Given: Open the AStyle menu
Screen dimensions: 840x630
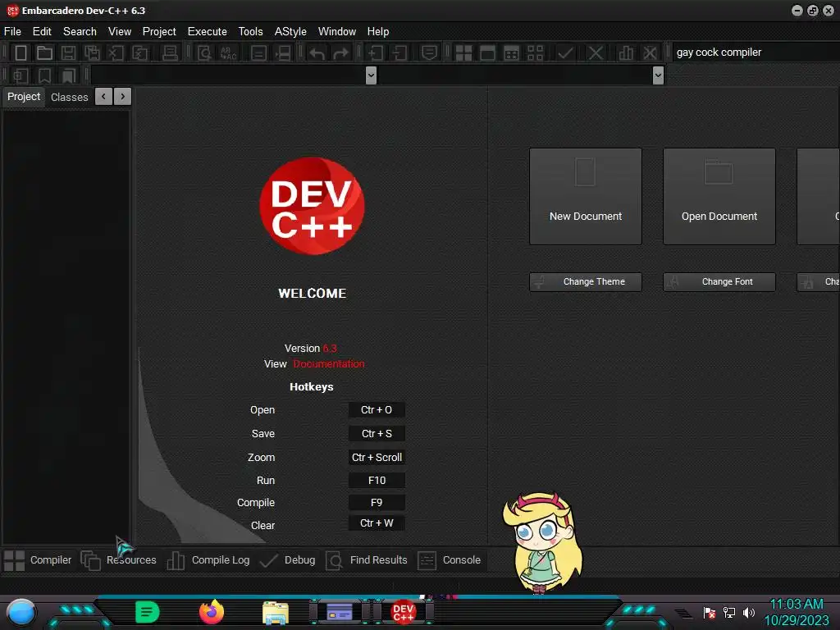Looking at the screenshot, I should tap(290, 32).
